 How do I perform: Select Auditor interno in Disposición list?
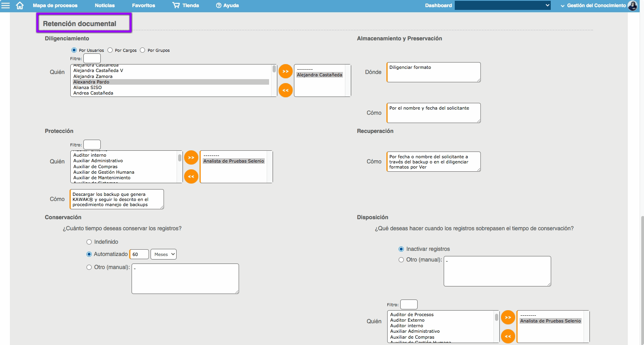(441, 326)
